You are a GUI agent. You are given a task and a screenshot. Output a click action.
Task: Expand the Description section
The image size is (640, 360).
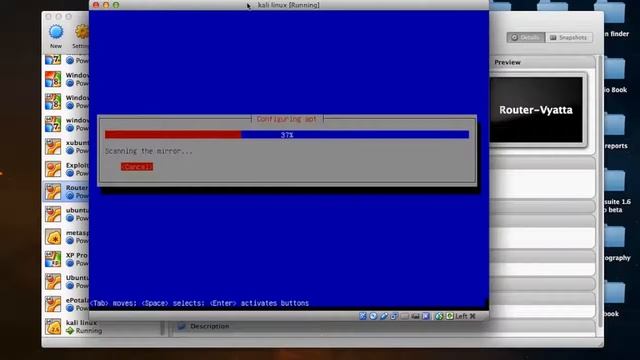tap(209, 326)
